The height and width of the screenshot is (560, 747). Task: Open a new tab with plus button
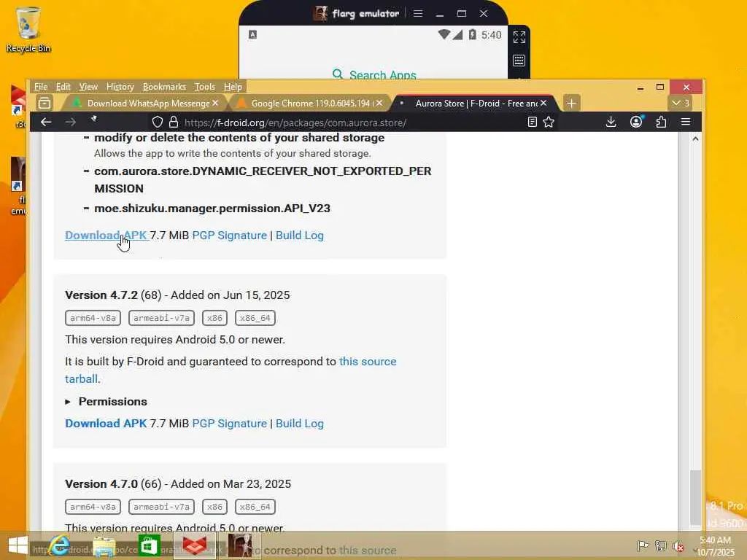[571, 103]
